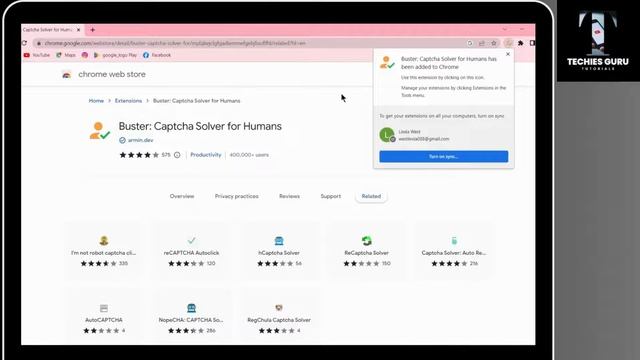Screen dimensions: 640x360
Task: Click the Buster icon in the popup notification
Action: click(x=387, y=62)
